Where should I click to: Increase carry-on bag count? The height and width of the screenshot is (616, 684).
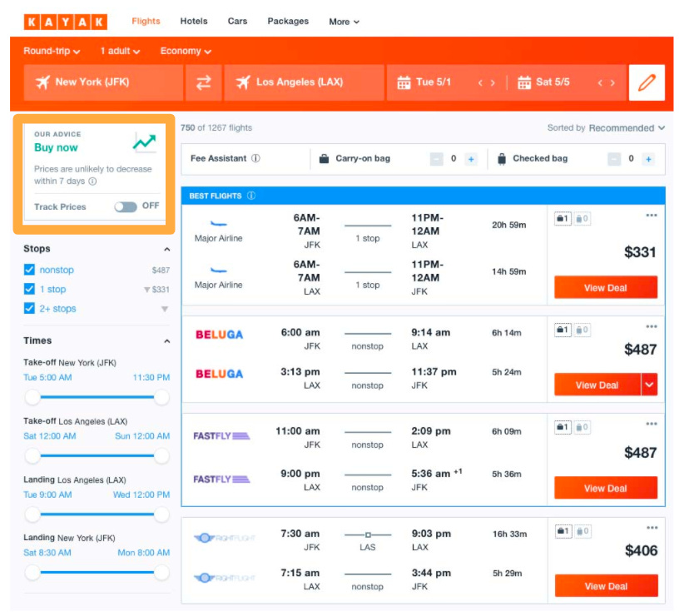471,159
